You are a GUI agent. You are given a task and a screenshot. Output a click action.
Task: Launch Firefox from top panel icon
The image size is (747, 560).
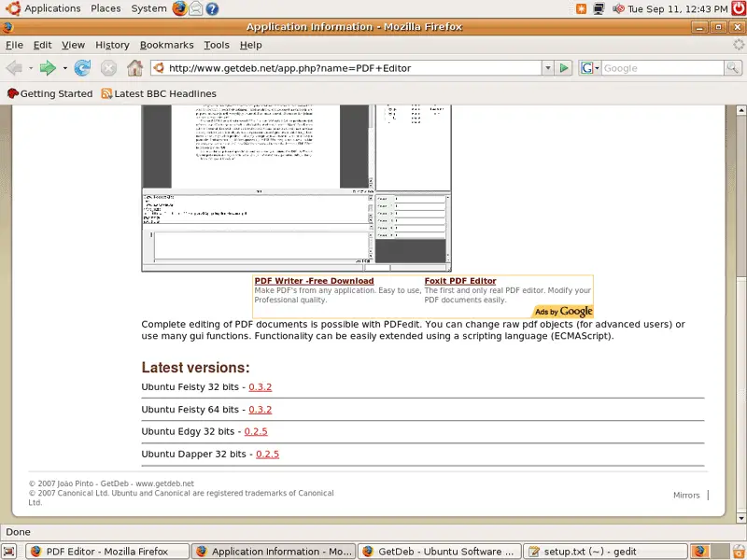click(x=179, y=8)
